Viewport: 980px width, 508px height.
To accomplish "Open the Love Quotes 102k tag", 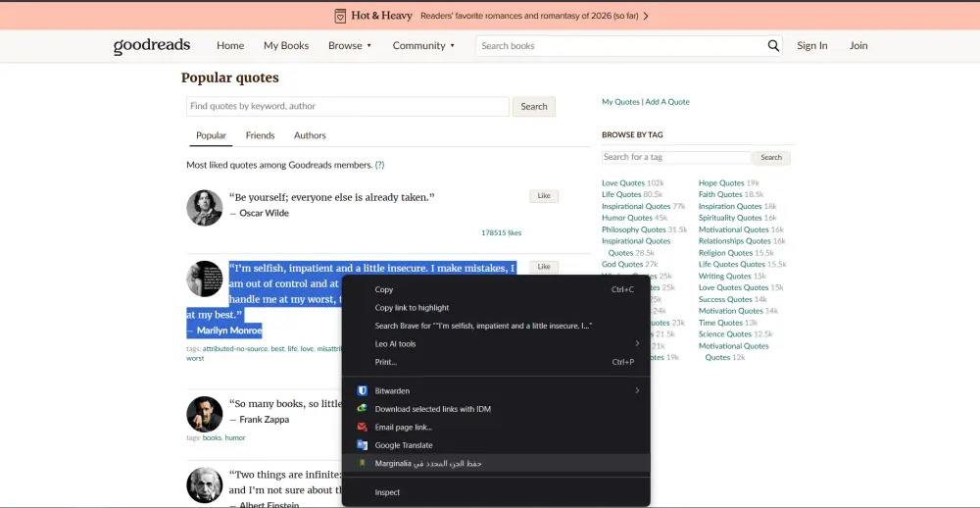I will (623, 183).
